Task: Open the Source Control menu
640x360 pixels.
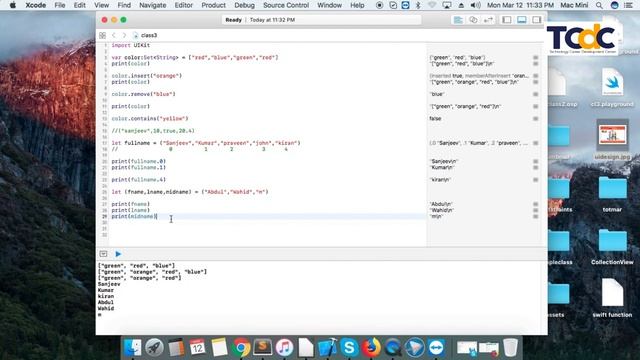Action: tap(286, 5)
